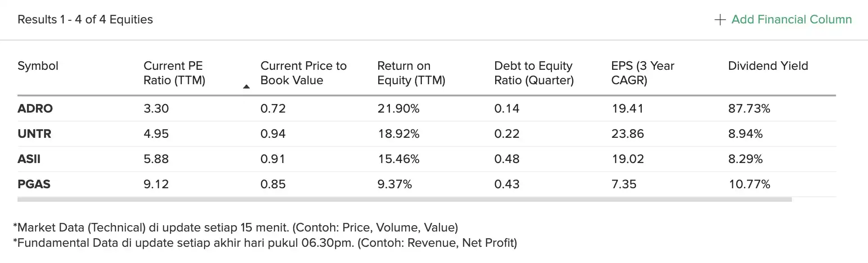This screenshot has width=868, height=263.
Task: Click the Debt to Equity Ratio header
Action: 533,73
